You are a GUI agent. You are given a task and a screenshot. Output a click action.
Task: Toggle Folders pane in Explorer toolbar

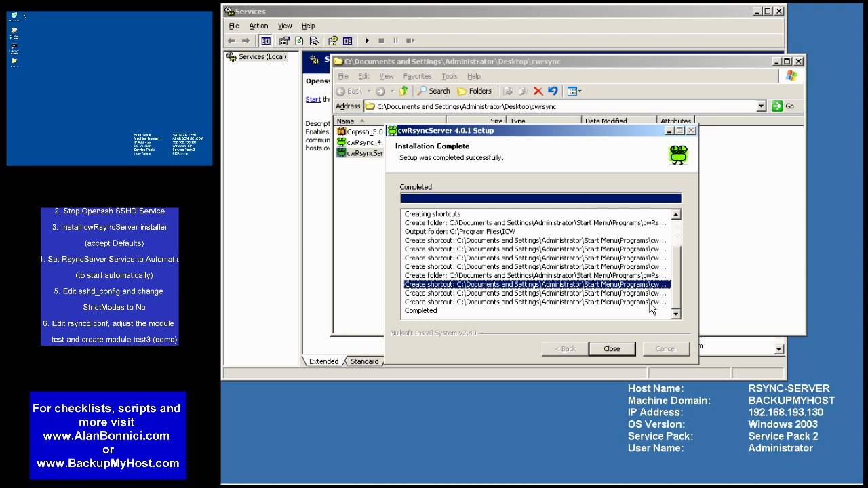point(474,91)
